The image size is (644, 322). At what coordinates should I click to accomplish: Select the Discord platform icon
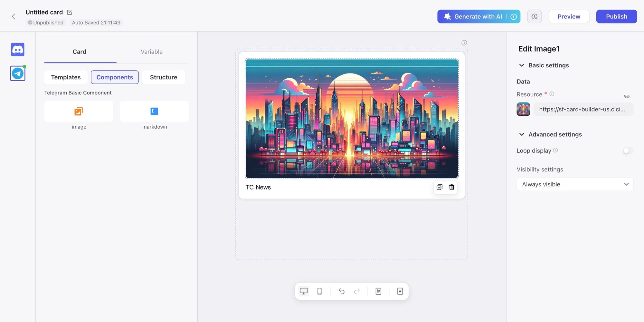tap(18, 50)
